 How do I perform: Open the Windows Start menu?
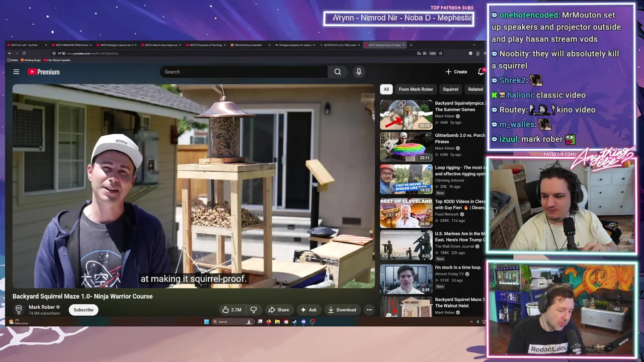tap(206, 322)
